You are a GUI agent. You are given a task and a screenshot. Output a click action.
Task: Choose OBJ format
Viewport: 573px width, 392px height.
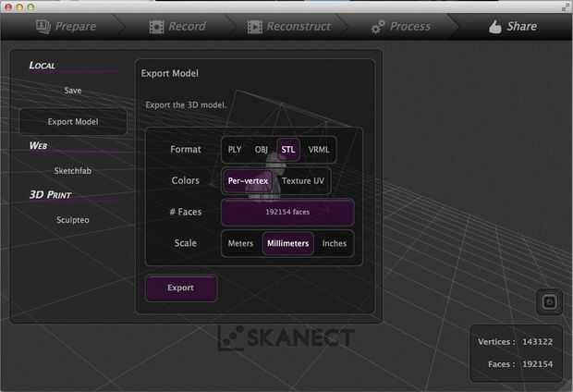tap(262, 150)
